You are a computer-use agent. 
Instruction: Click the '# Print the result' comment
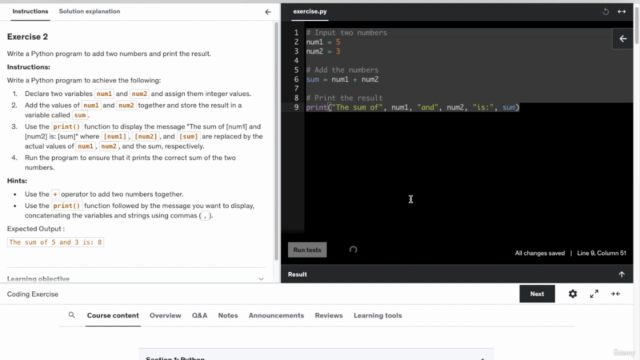point(344,98)
